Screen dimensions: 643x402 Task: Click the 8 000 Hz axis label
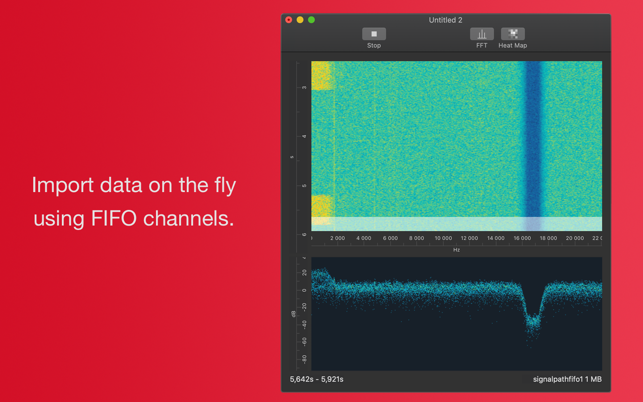pyautogui.click(x=417, y=238)
